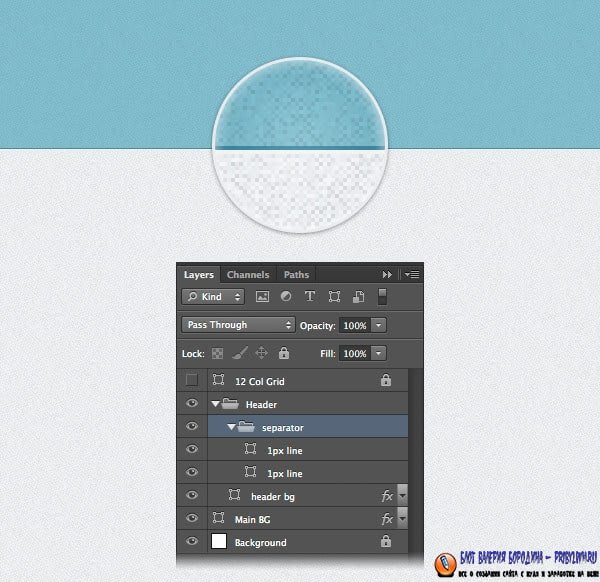Click padlock on 12 Col Grid layer

pos(386,380)
